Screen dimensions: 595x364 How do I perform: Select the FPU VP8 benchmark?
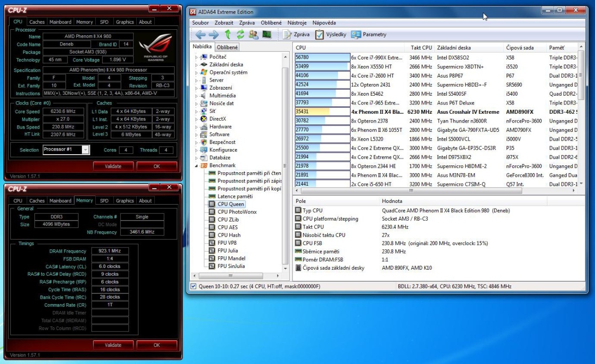227,243
